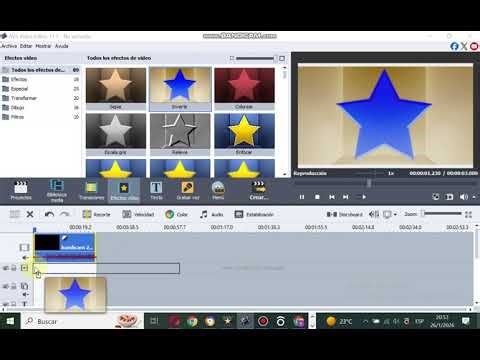Open the Ayuda menu
This screenshot has height=360, width=480.
(x=62, y=46)
